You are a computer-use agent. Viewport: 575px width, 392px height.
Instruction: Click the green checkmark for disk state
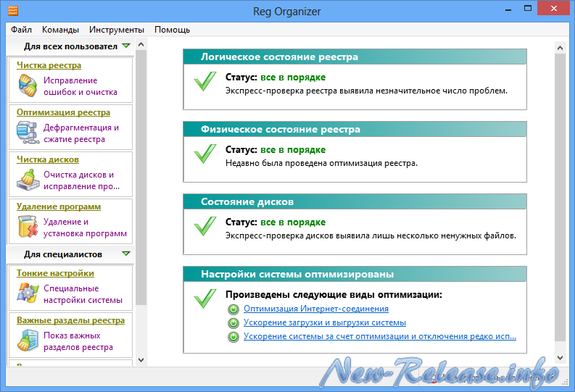coord(205,226)
